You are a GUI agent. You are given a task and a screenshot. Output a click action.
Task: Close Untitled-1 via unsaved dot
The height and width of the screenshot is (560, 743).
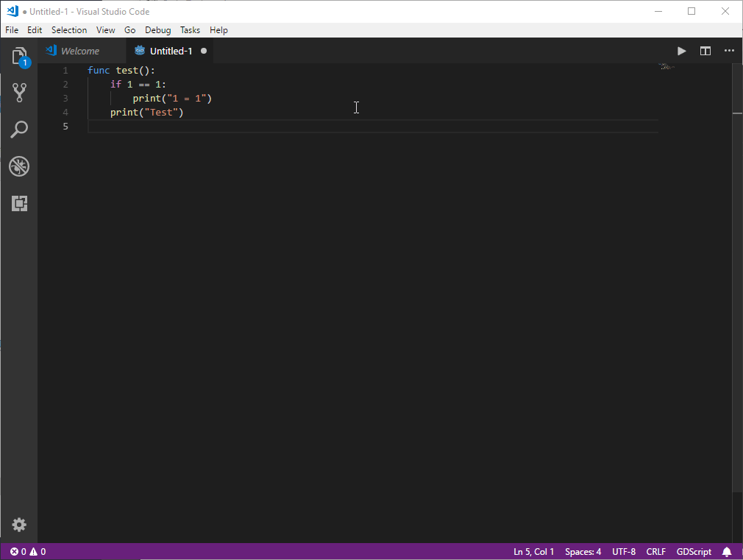pyautogui.click(x=204, y=51)
